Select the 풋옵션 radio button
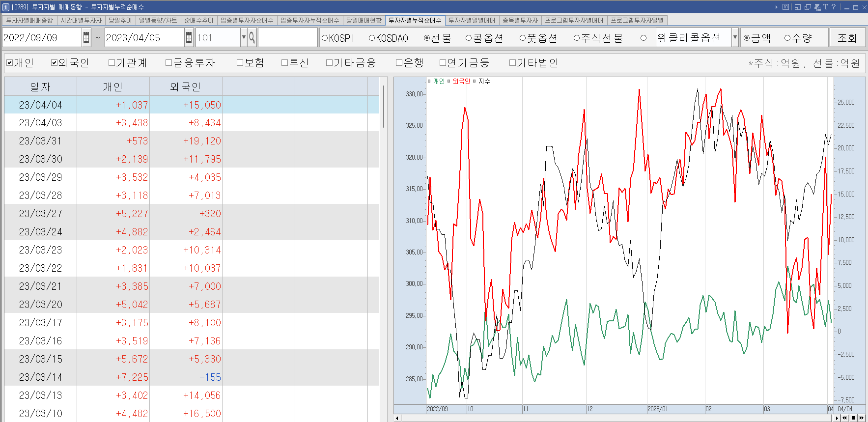Viewport: 868px width, 422px height. point(523,38)
